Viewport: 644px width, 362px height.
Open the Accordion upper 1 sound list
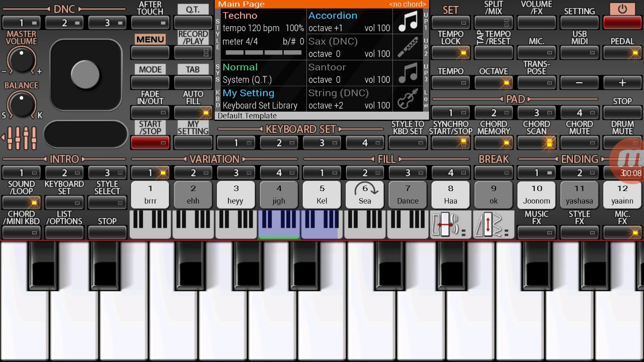pos(349,22)
